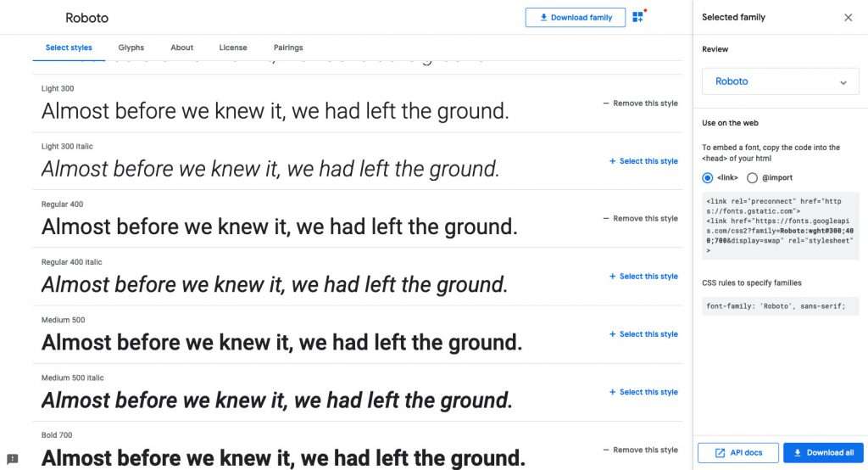Click the feedback icon at bottom left
The image size is (868, 470).
point(13,459)
